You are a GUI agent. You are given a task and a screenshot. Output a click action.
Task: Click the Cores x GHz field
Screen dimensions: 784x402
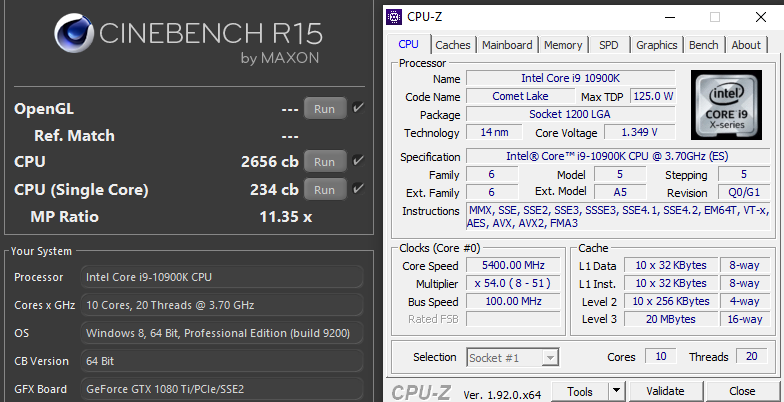point(222,305)
